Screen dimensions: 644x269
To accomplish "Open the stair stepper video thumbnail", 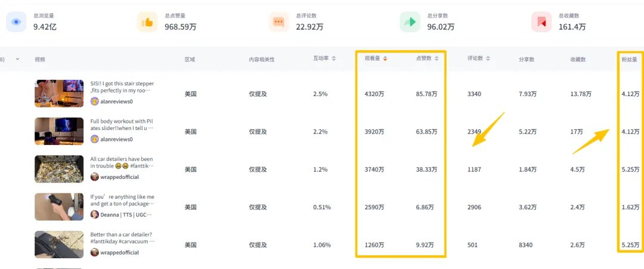I will (x=59, y=94).
